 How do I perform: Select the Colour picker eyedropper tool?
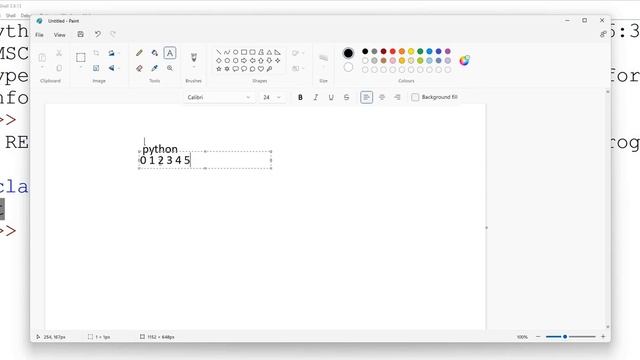click(x=155, y=68)
